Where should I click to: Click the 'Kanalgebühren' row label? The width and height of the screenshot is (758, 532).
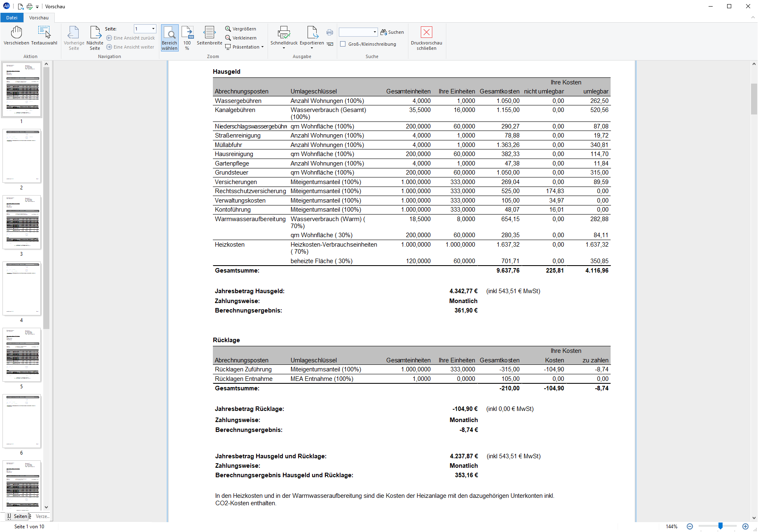tap(235, 110)
